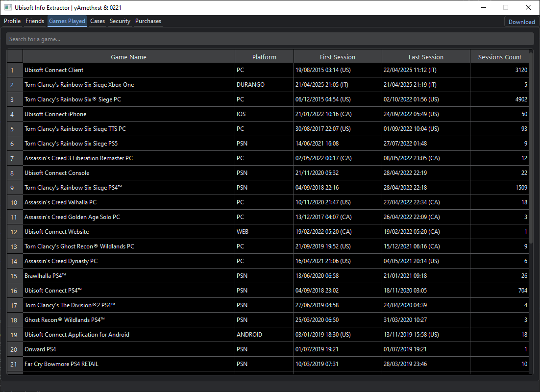Select Tom Clancy's Rainbow Six® Siege PC cell

129,99
